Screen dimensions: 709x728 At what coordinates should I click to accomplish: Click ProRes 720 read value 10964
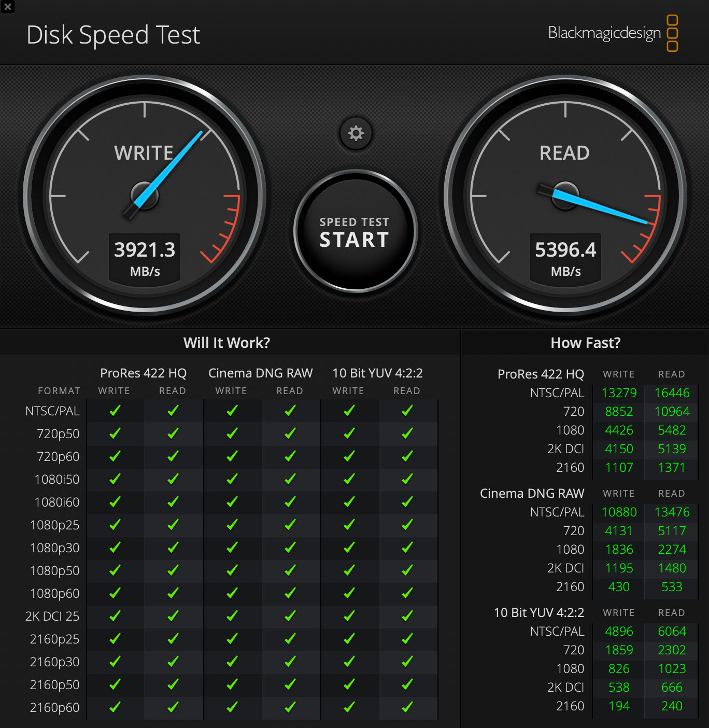[x=672, y=412]
